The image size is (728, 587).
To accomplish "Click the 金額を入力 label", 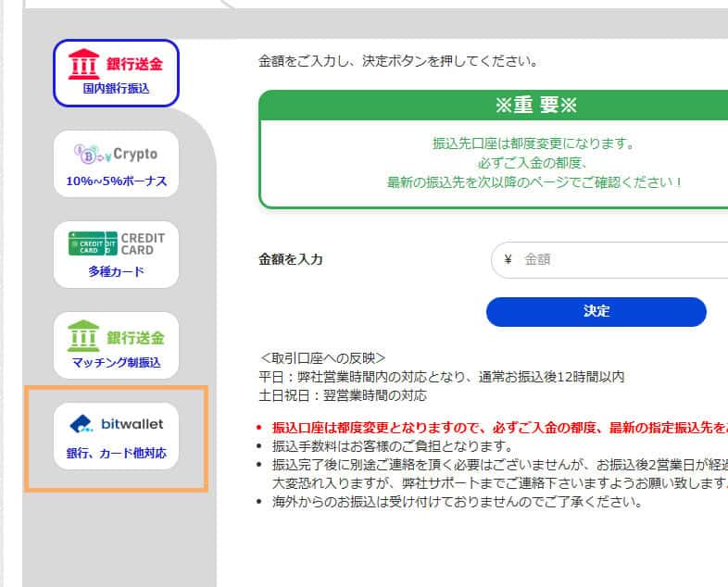I will [x=291, y=259].
